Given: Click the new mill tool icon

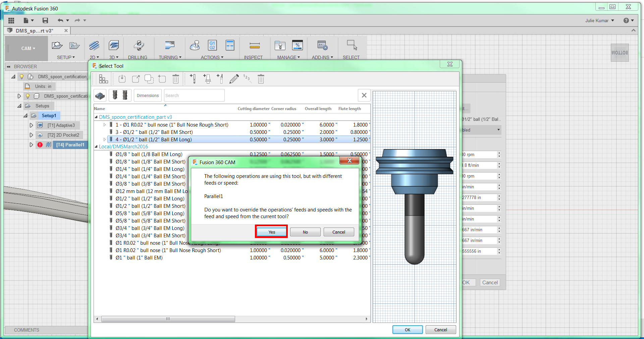Looking at the screenshot, I should coord(193,79).
